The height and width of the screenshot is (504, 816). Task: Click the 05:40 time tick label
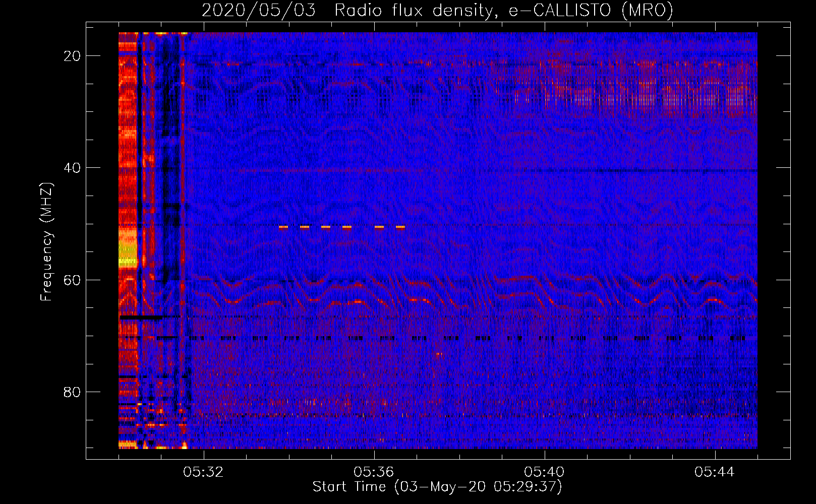click(544, 472)
